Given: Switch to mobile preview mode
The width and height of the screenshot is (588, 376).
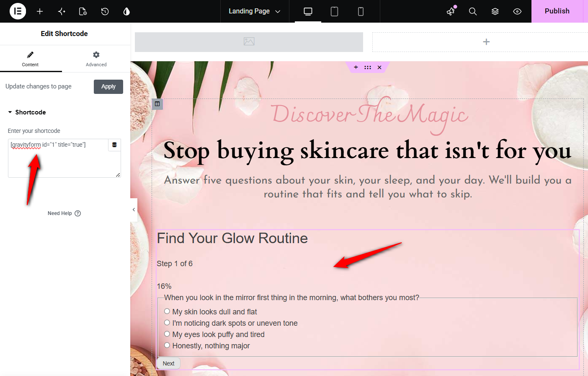Looking at the screenshot, I should (x=361, y=11).
